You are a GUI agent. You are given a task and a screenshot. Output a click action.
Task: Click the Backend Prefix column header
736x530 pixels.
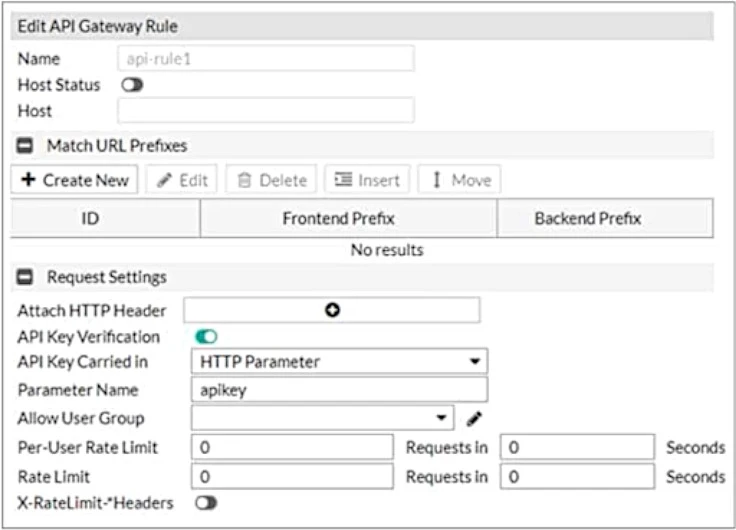tap(588, 218)
